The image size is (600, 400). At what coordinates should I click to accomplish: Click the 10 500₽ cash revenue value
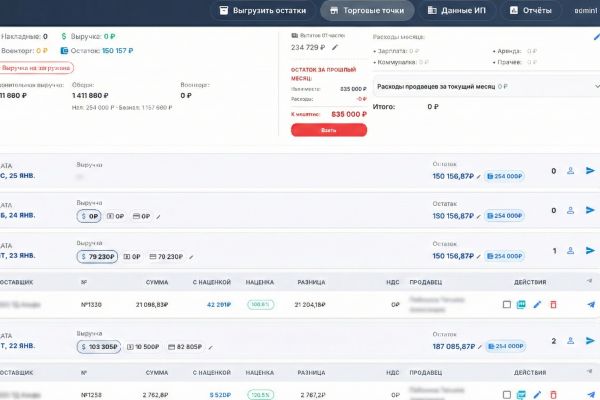(143, 347)
